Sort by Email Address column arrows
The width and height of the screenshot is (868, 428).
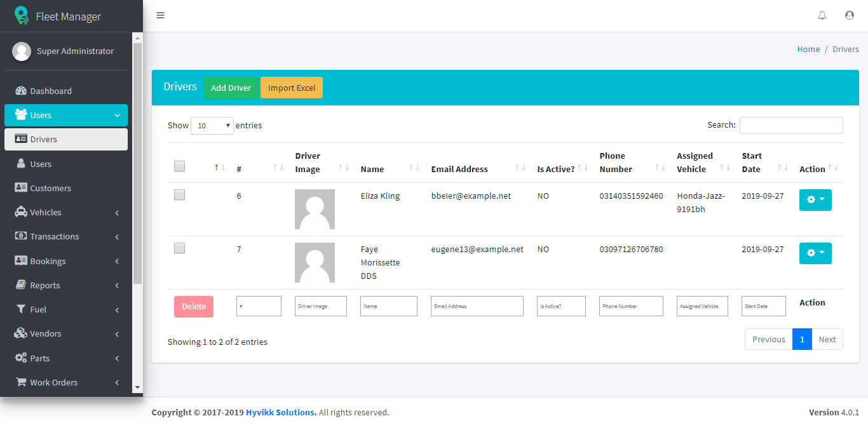521,167
